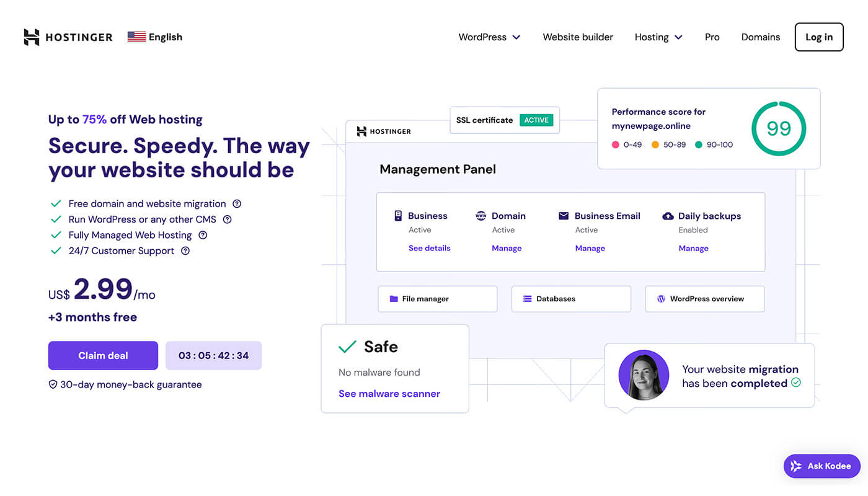Viewport: 868px width, 496px height.
Task: Click the Business plan server icon
Action: [398, 216]
